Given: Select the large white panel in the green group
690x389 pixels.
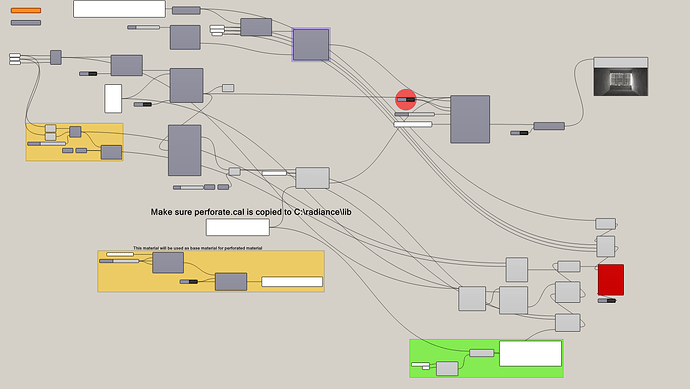Looking at the screenshot, I should [x=531, y=353].
